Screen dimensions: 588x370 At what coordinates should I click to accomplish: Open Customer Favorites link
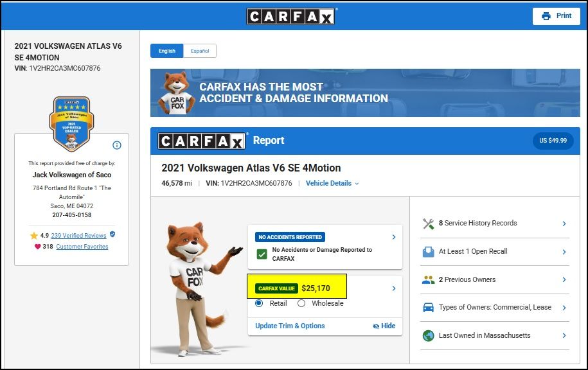pos(82,246)
